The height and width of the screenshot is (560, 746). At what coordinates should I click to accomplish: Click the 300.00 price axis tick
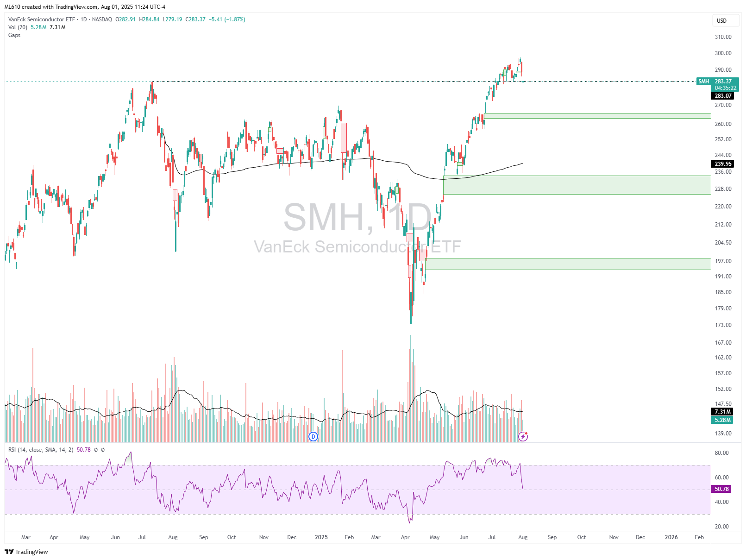coord(723,53)
